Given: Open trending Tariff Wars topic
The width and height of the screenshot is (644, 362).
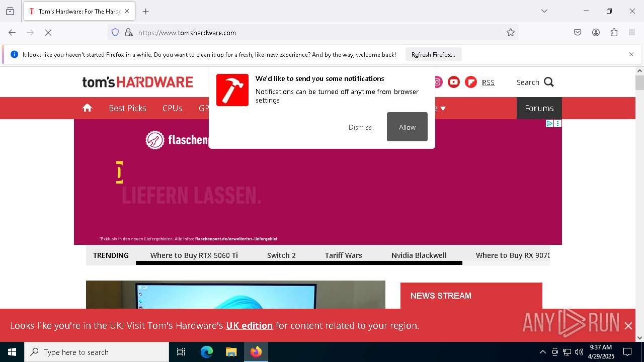Looking at the screenshot, I should pyautogui.click(x=343, y=255).
